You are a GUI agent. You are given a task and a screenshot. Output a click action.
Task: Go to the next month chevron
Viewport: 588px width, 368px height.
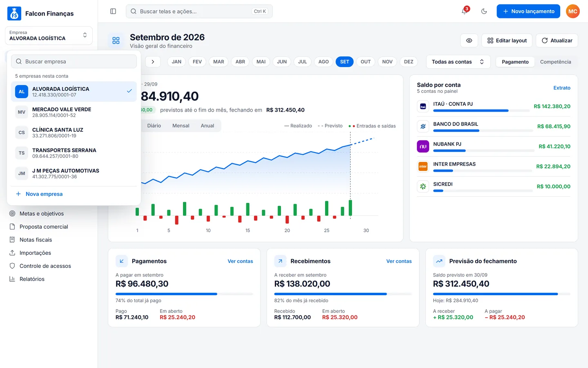point(153,62)
